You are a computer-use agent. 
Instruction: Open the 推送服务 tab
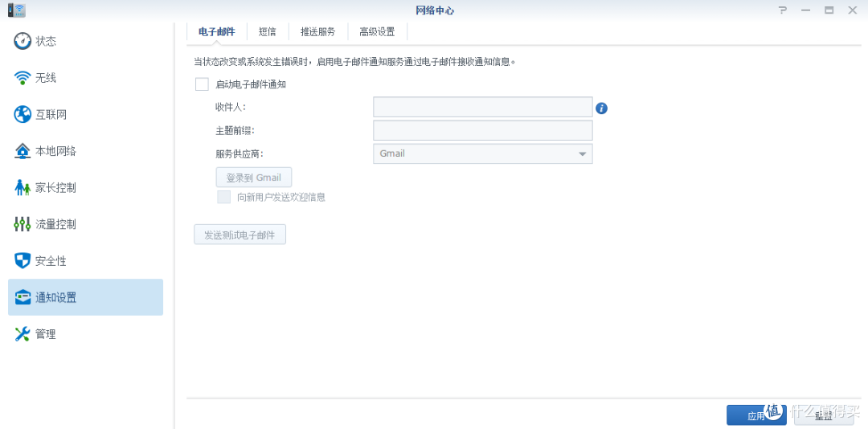click(x=317, y=31)
